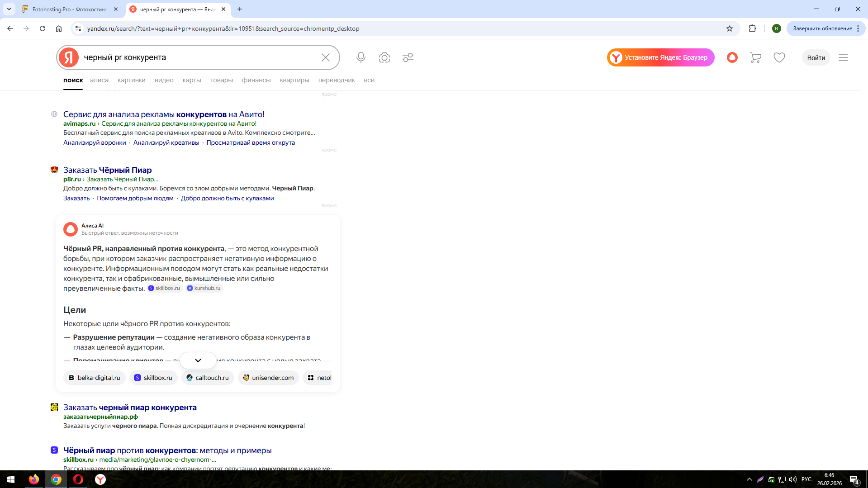Click the Yandex logo in search box
868x488 pixels.
tap(69, 57)
